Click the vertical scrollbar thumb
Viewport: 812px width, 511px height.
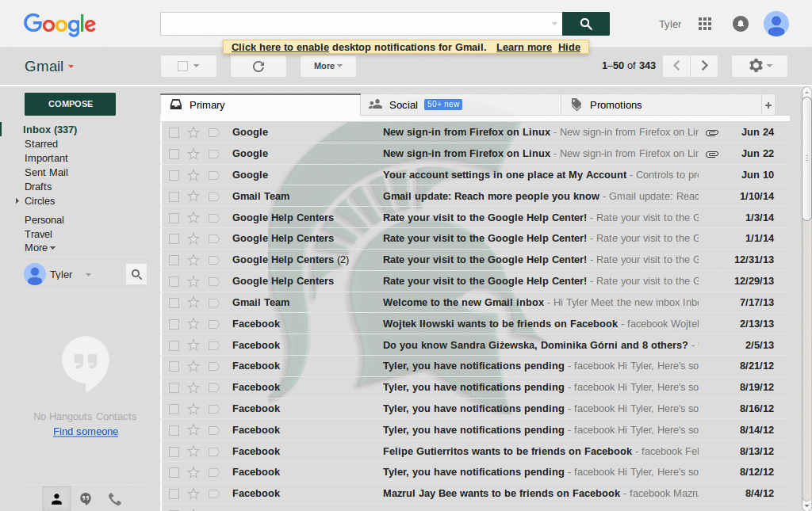click(x=806, y=160)
